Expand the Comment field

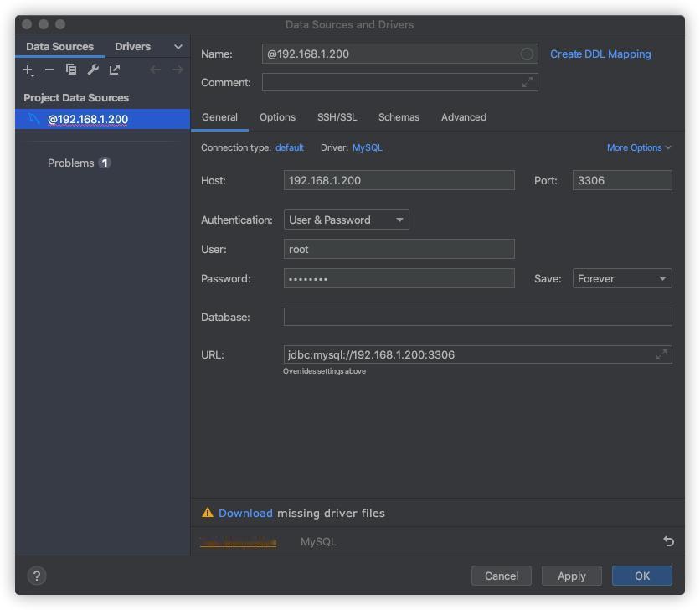click(x=528, y=82)
